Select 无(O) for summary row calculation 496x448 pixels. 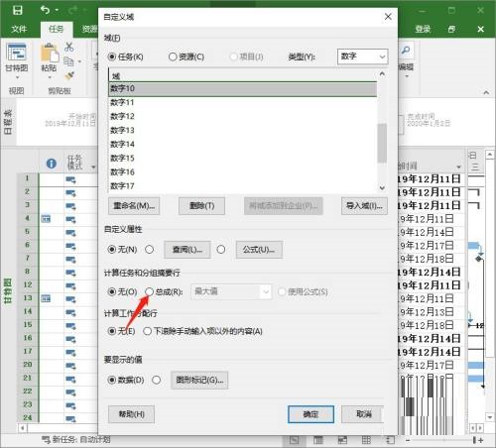(112, 291)
